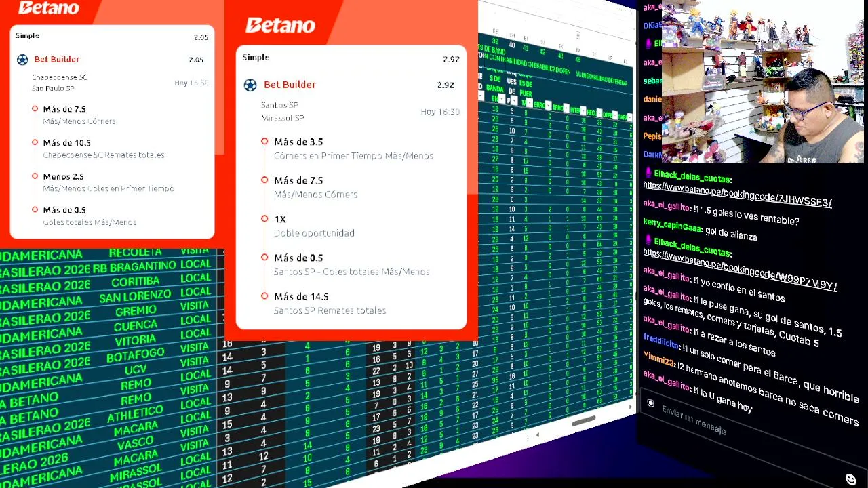
Task: Click the Hoy 16:30 time on the Santos slip
Action: point(439,112)
